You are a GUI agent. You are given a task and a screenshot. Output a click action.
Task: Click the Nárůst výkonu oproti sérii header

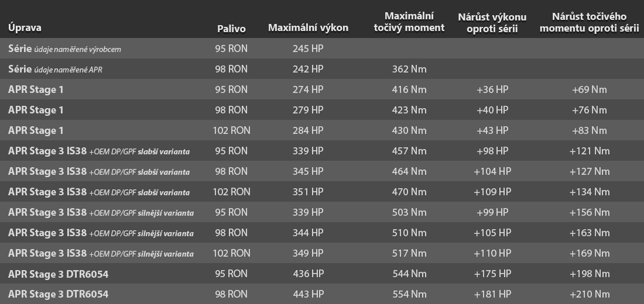(x=492, y=23)
